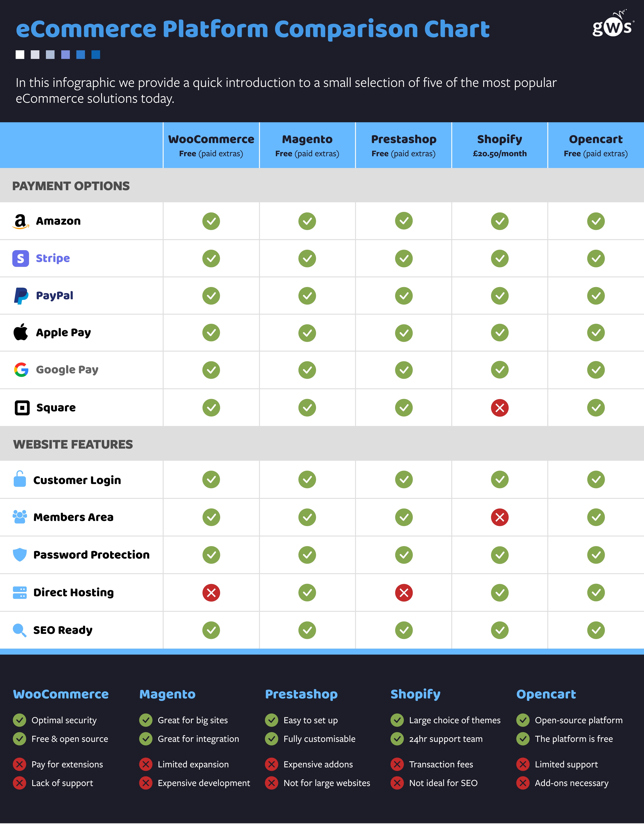This screenshot has width=644, height=824.
Task: Click the eCommerce Platform Comparison Chart title
Action: click(x=253, y=29)
